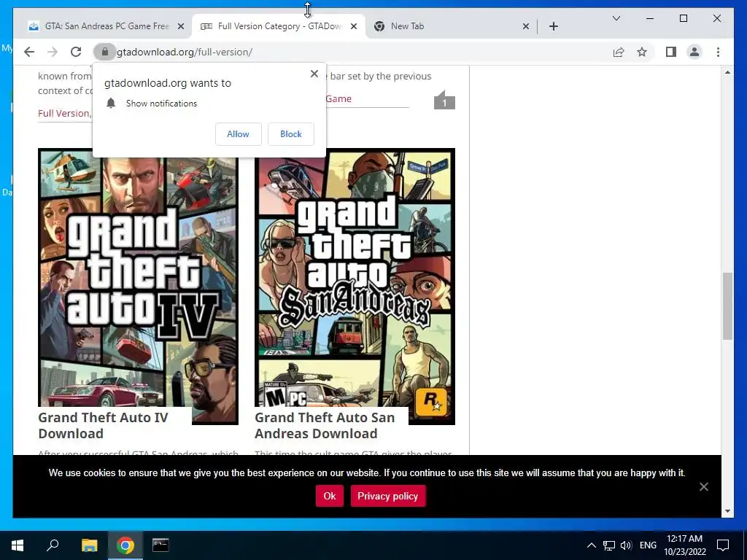Click the forward navigation arrow
The height and width of the screenshot is (560, 747).
click(53, 52)
